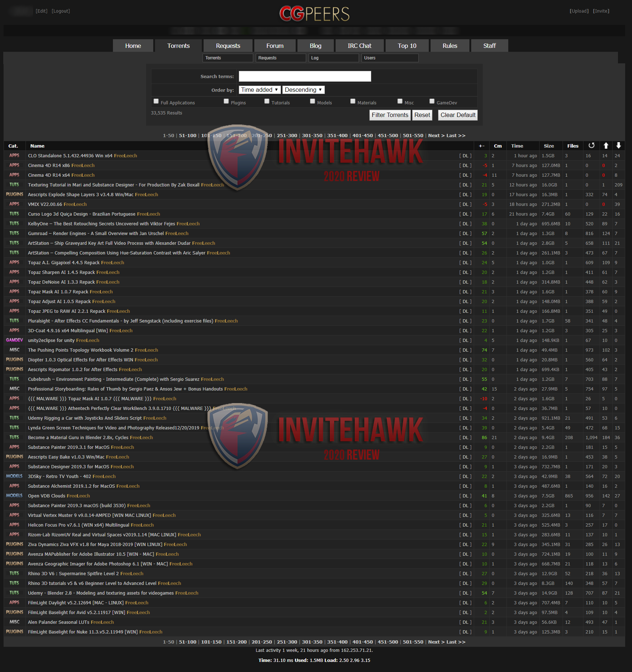Sort by seeders up-arrow icon

coord(606,145)
